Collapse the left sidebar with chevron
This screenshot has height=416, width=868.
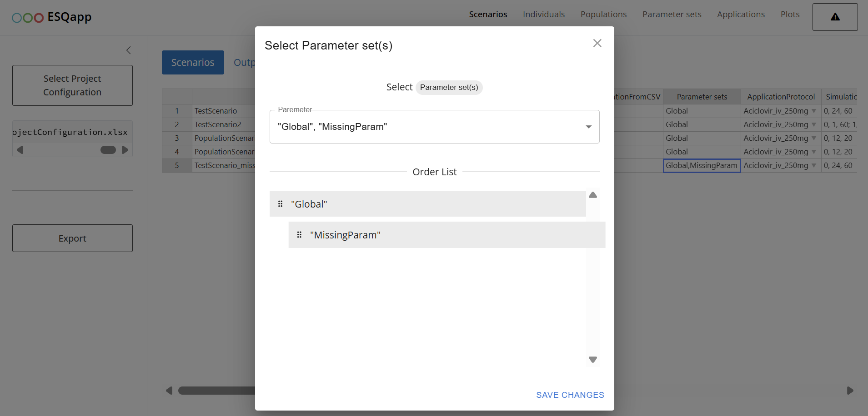pyautogui.click(x=129, y=50)
